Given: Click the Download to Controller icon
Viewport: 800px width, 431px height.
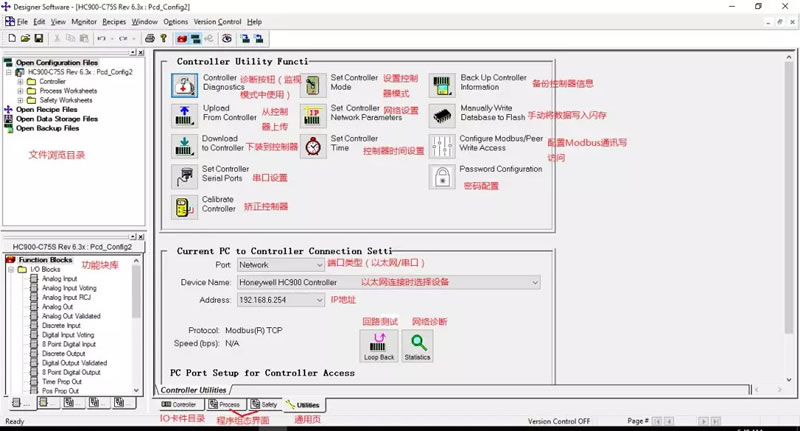Looking at the screenshot, I should (184, 146).
